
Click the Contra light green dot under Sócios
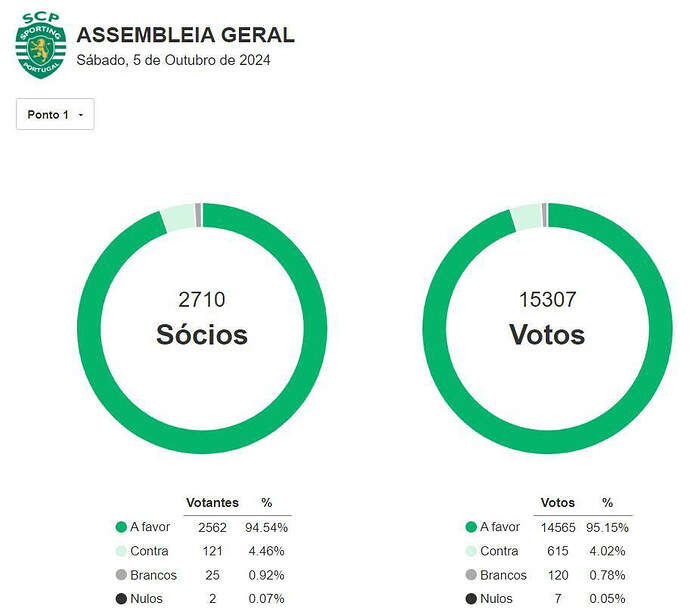[x=121, y=551]
